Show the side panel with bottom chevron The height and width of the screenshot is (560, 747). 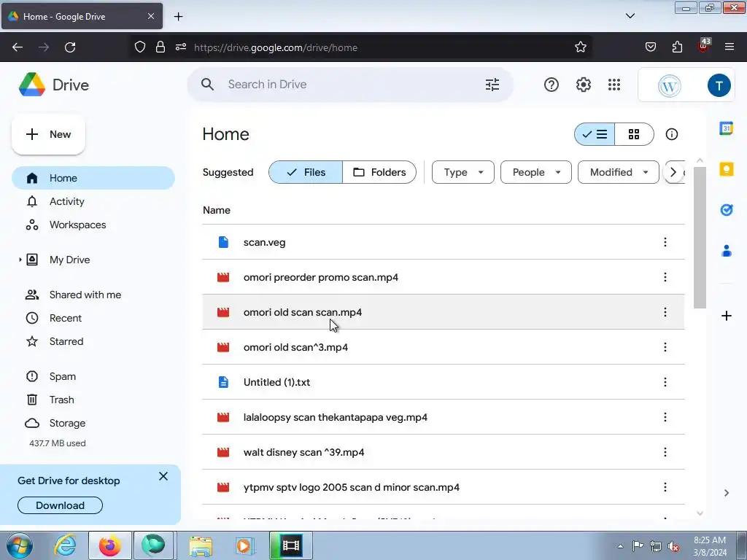click(726, 493)
